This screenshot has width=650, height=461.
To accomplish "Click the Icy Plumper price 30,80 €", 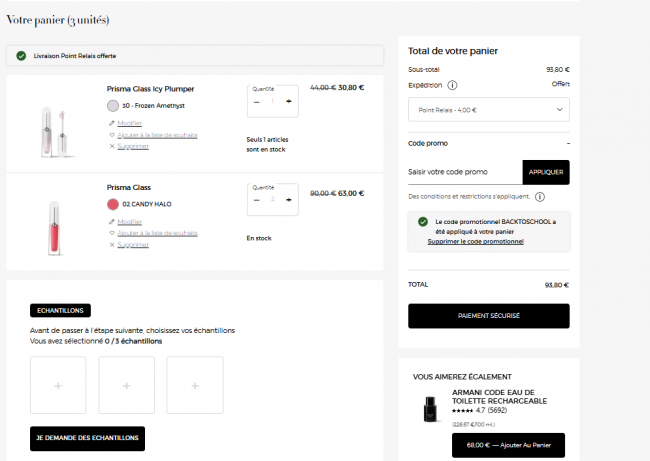I will point(351,88).
